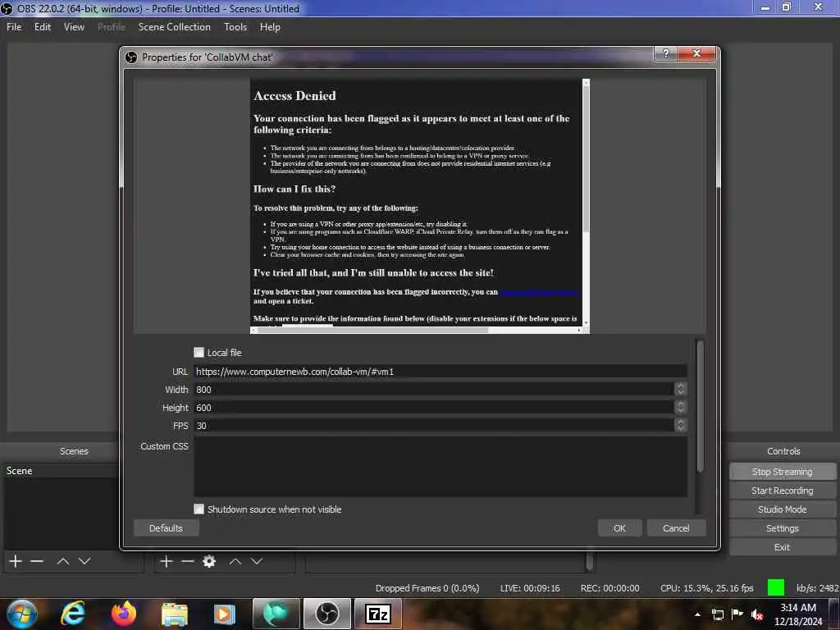Screen dimensions: 840x630
Task: Click into the Custom CSS text area
Action: (441, 467)
